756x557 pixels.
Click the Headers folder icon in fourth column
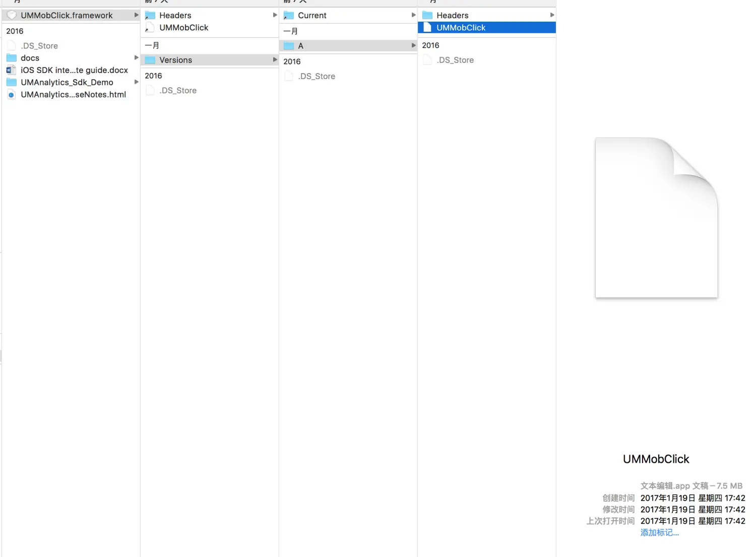click(427, 15)
